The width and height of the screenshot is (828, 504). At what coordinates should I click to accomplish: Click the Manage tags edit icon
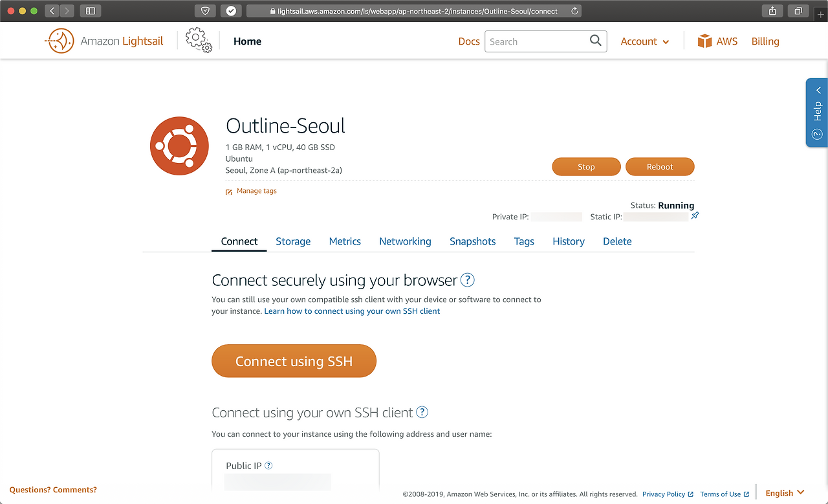pos(229,192)
